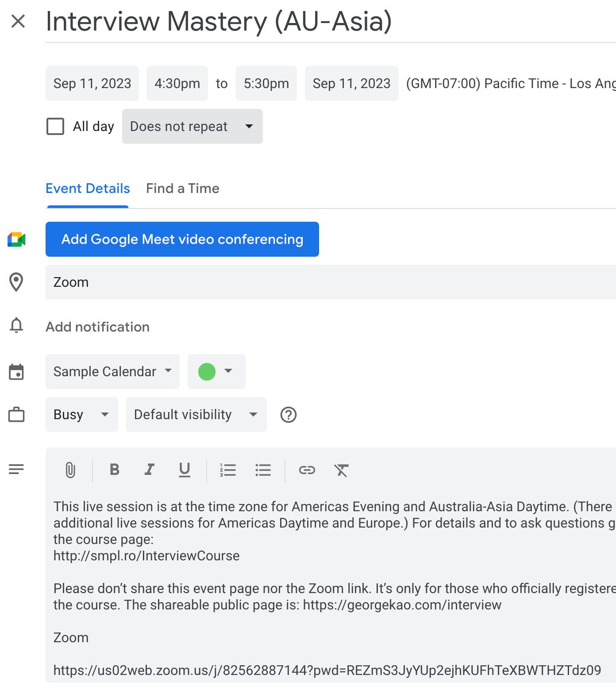Remove formatting from description text
This screenshot has height=694, width=616.
342,470
